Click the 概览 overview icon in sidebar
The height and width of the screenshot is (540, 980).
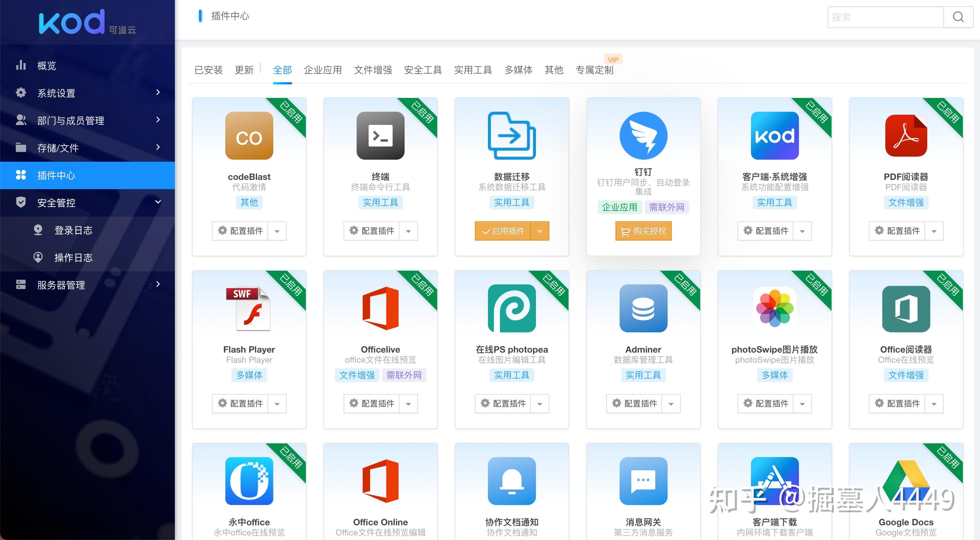tap(21, 65)
